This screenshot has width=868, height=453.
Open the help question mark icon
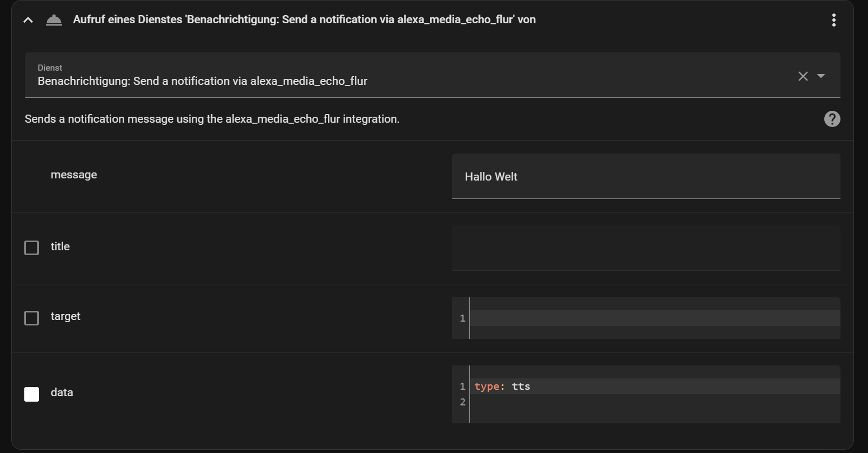[832, 119]
